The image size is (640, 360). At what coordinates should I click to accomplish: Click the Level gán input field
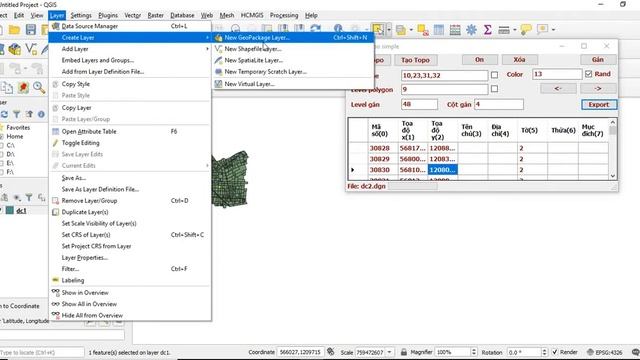coord(419,104)
